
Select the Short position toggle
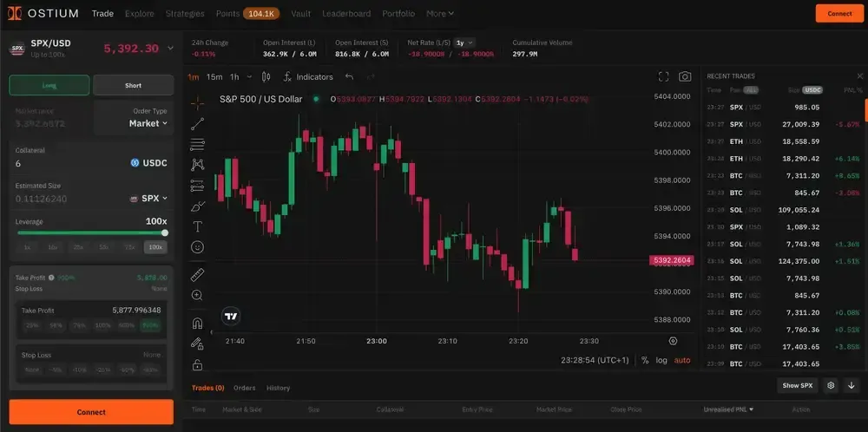pos(134,85)
